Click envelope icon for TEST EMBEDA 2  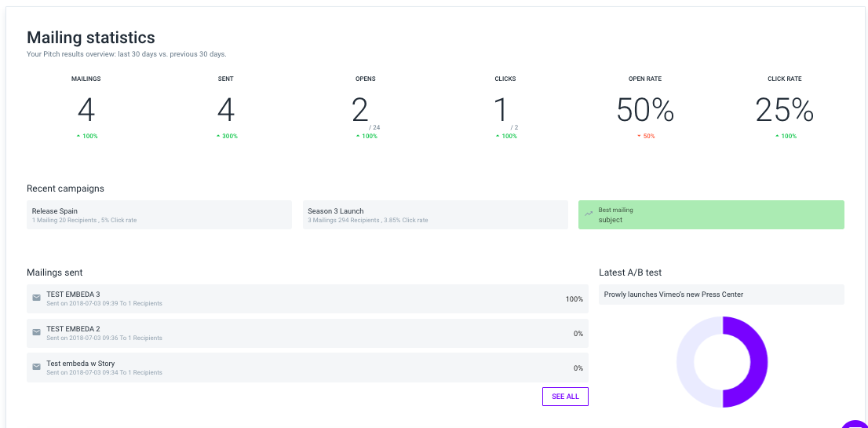(x=37, y=332)
